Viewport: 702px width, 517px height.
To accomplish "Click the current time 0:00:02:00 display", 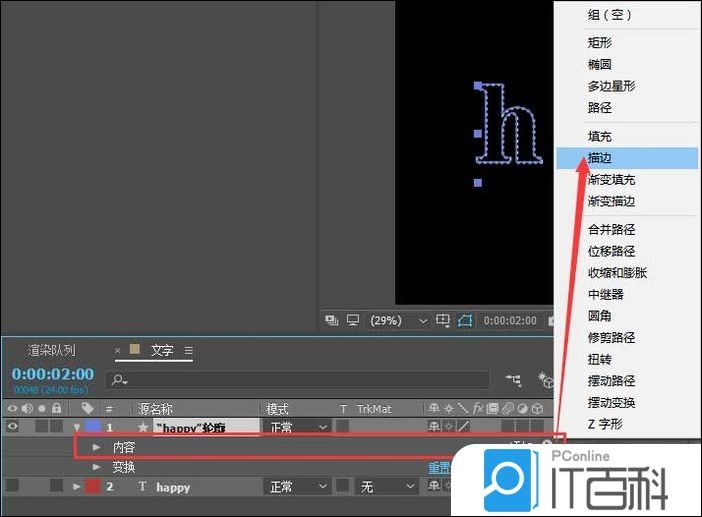I will point(52,374).
